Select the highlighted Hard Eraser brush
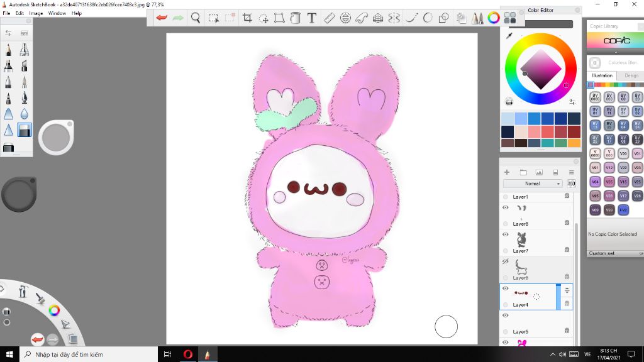This screenshot has height=362, width=644. tap(25, 130)
